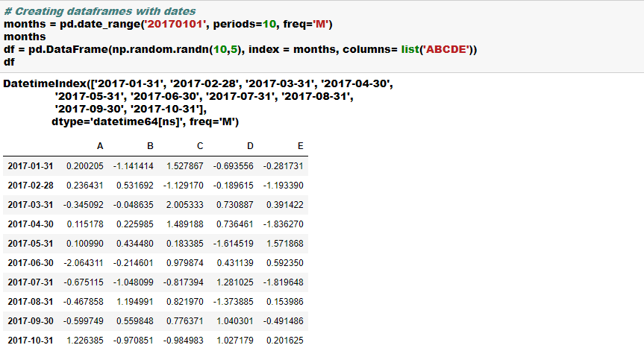Click row index 2017-01-31
This screenshot has width=644, height=348.
tap(31, 166)
